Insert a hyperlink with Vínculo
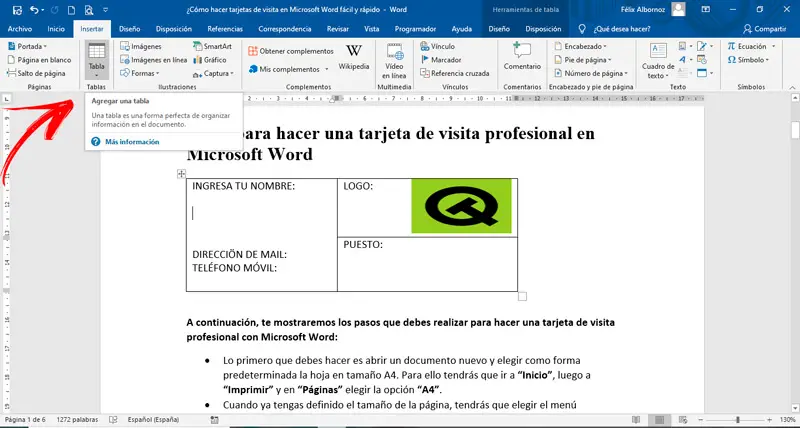 click(x=437, y=46)
